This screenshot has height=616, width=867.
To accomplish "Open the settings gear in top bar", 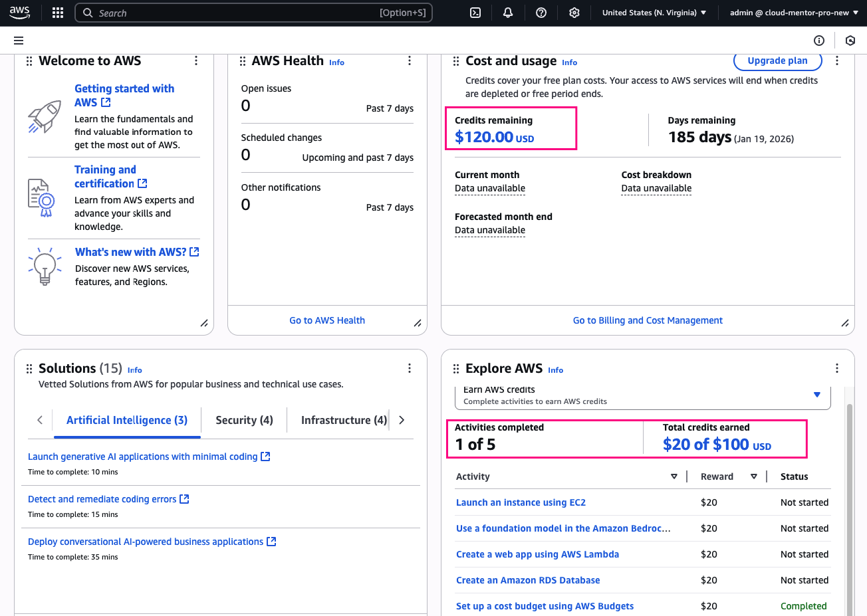I will [574, 13].
